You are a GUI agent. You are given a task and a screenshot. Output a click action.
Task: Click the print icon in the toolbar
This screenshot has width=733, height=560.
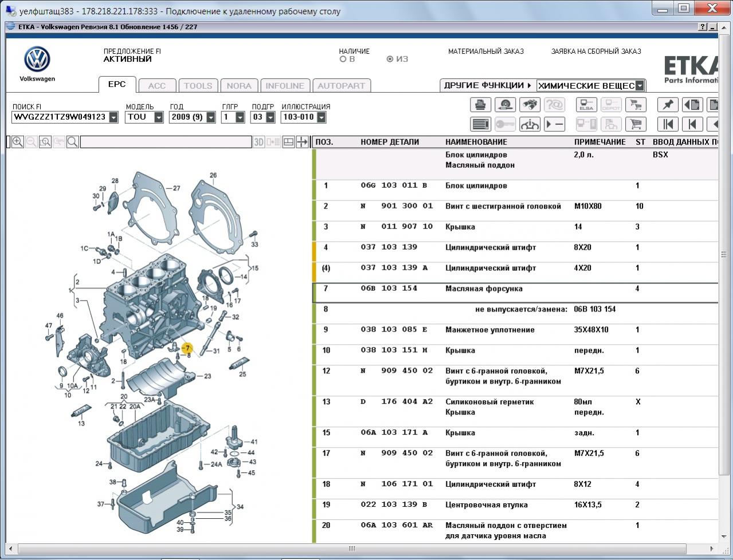click(x=480, y=105)
